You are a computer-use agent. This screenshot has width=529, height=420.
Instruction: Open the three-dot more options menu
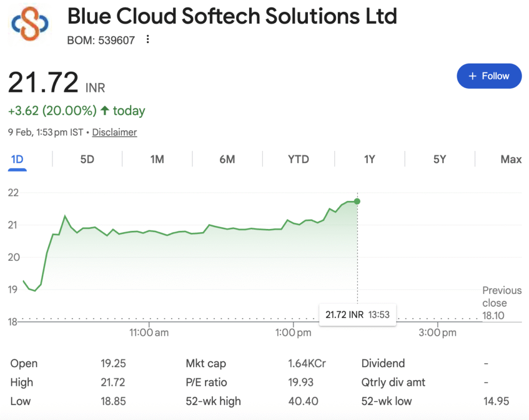tap(148, 40)
